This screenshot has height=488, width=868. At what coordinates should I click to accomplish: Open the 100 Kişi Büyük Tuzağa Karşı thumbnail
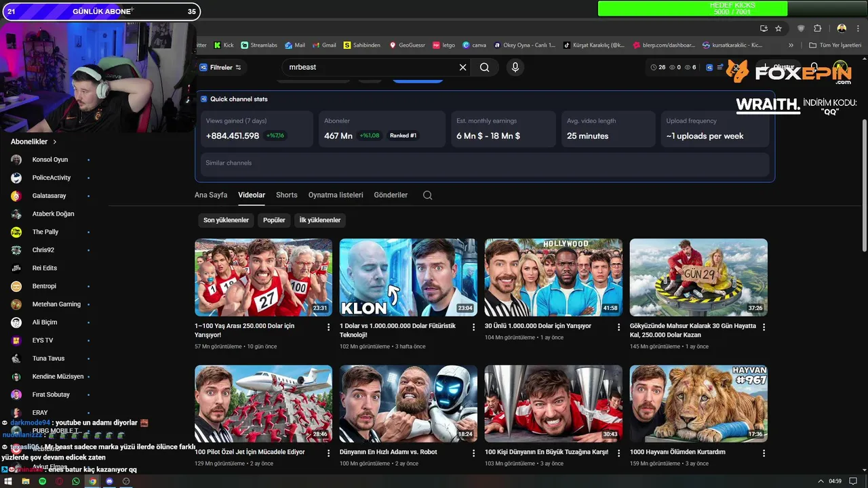tap(553, 404)
